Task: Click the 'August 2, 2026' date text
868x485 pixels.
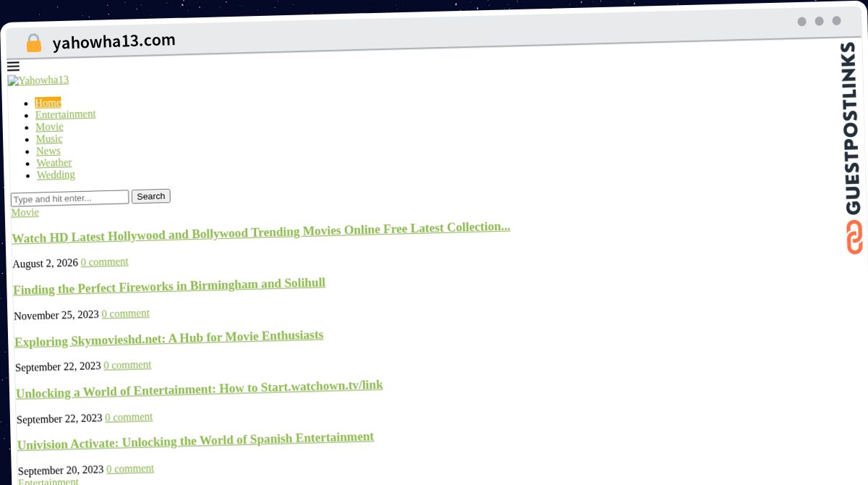Action: (x=46, y=263)
